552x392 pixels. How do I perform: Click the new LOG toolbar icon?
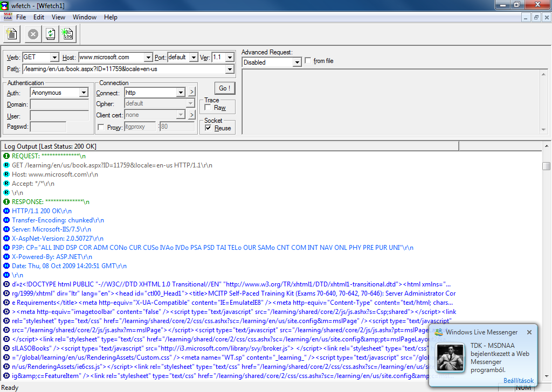pos(67,34)
